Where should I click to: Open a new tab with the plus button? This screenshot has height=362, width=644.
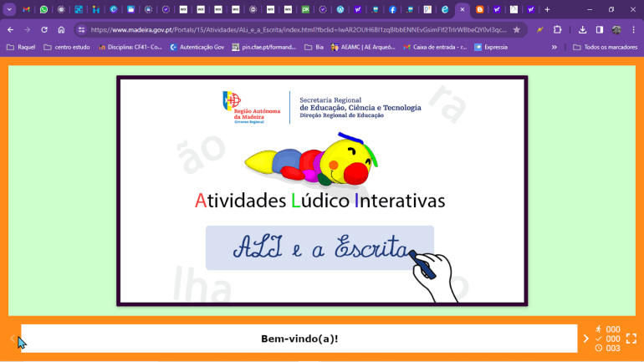tap(547, 9)
